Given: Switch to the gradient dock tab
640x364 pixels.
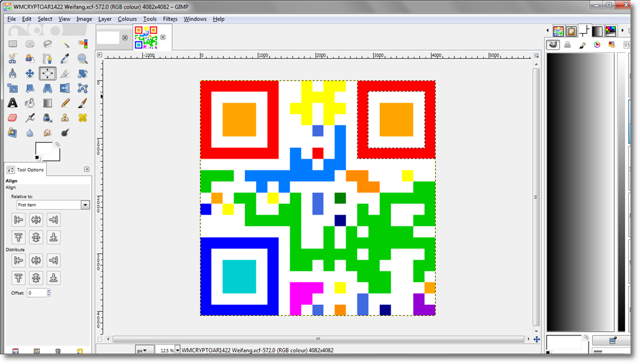Looking at the screenshot, I should [x=597, y=31].
